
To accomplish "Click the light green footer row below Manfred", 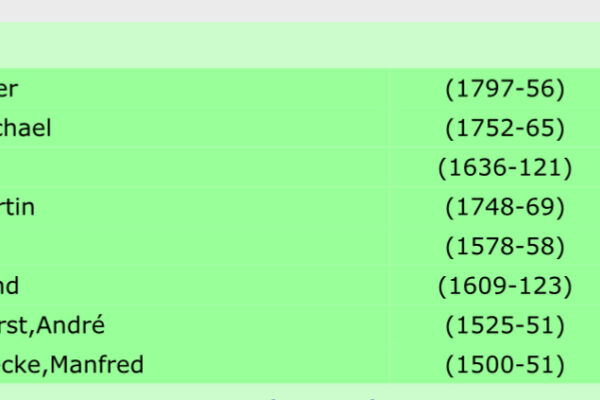I will (x=300, y=392).
